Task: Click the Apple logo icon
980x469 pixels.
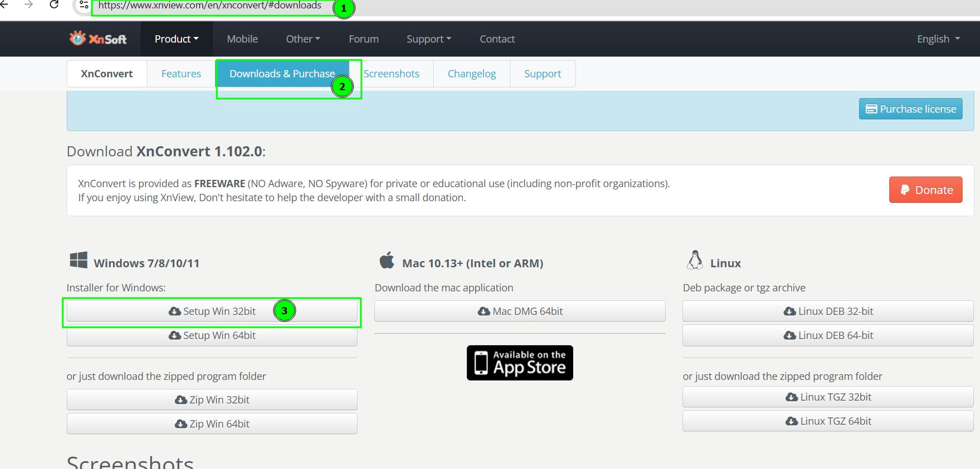Action: pos(387,261)
